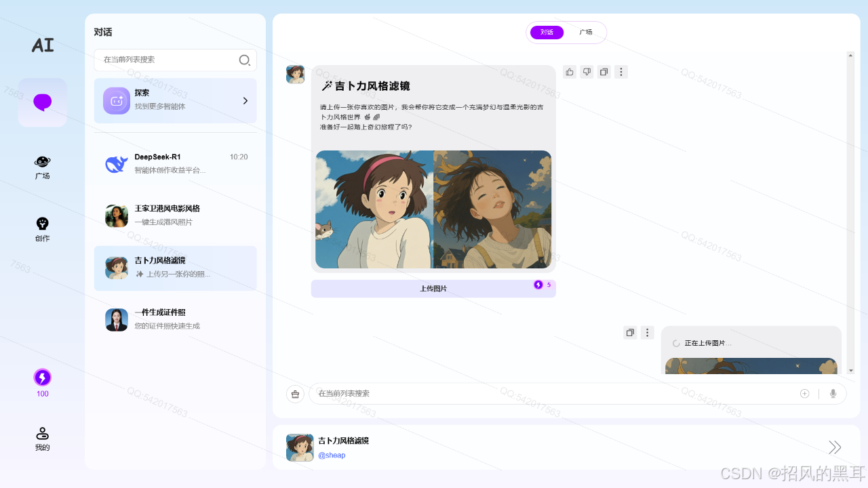Switch to the 广场 tab at top

[586, 33]
